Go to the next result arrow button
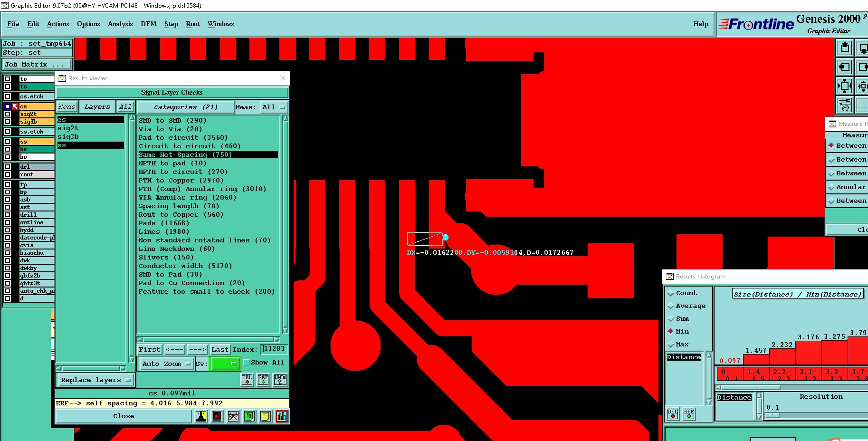868x441 pixels. click(x=197, y=350)
